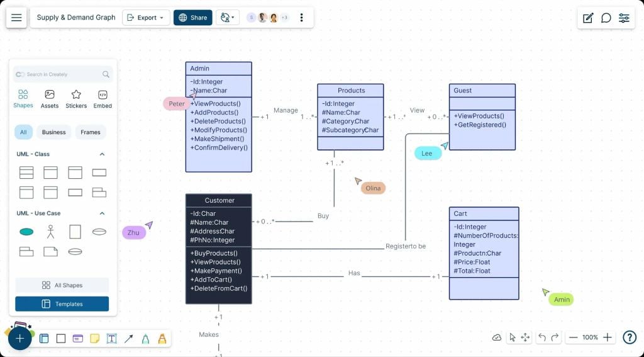Click the Supply & Demand Graph title

click(76, 18)
